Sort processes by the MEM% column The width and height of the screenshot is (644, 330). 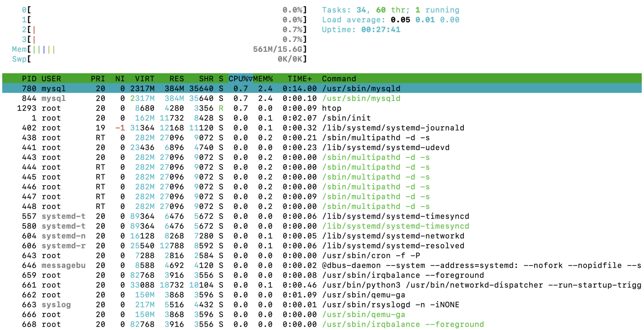264,79
